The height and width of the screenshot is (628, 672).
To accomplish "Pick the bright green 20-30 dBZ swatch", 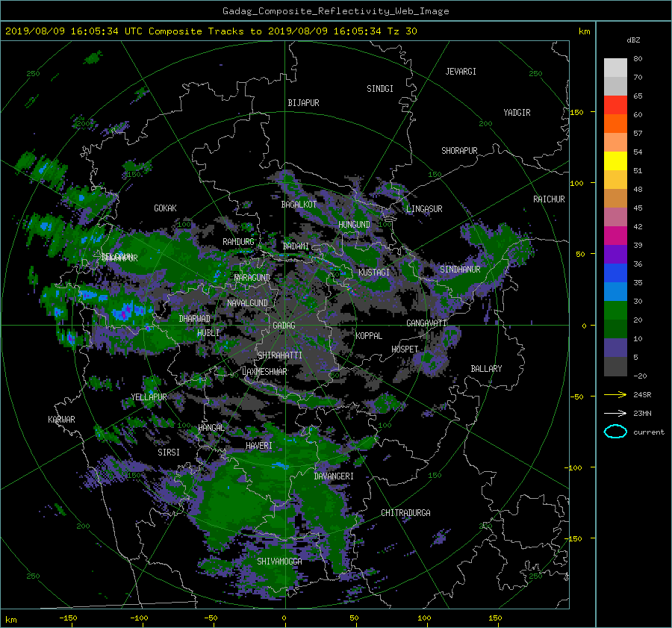I will point(615,310).
